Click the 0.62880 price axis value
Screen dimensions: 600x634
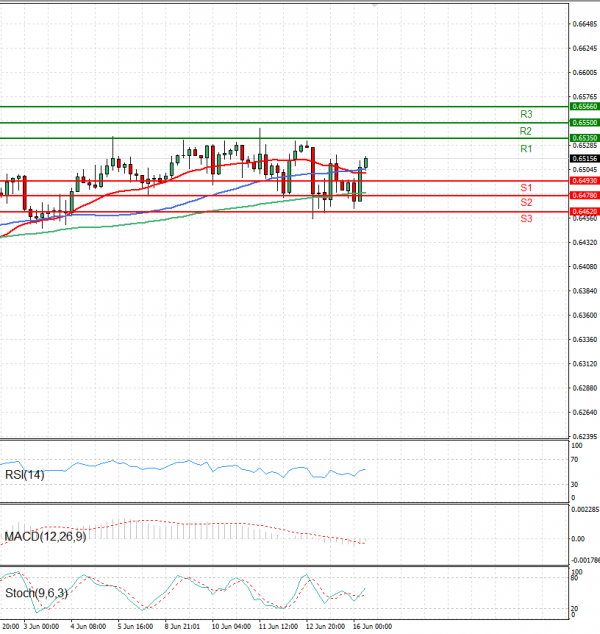(x=585, y=388)
